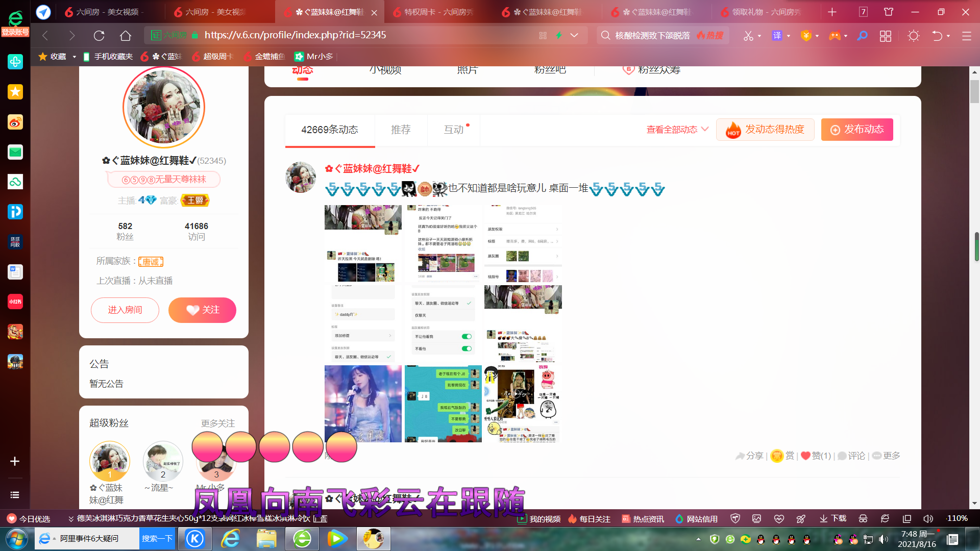
Task: Expand the 收藏 bookmarks dropdown arrow
Action: tap(75, 57)
